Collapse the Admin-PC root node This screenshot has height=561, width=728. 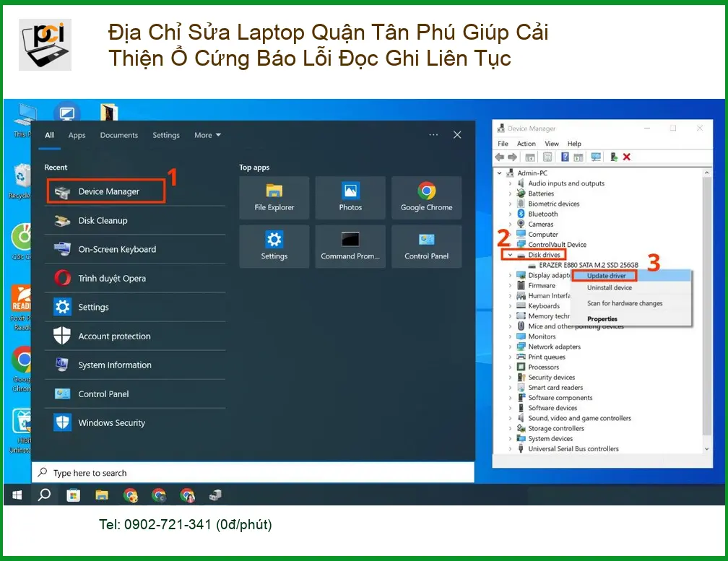click(500, 173)
